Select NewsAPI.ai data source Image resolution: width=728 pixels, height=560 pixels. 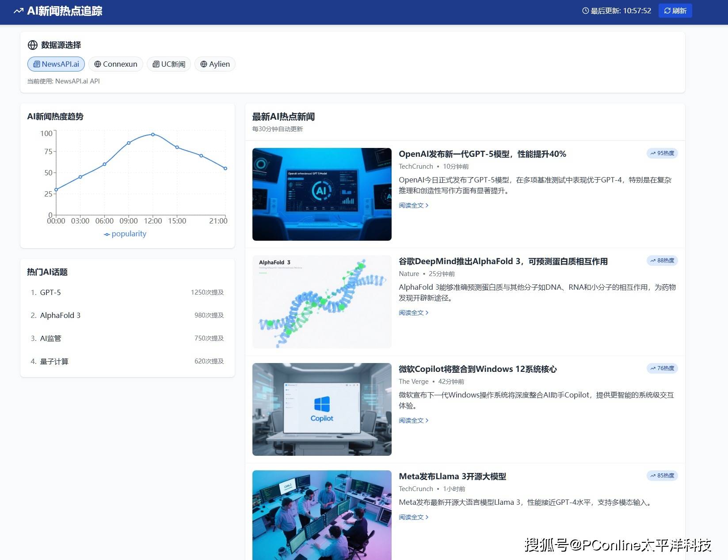(x=56, y=64)
